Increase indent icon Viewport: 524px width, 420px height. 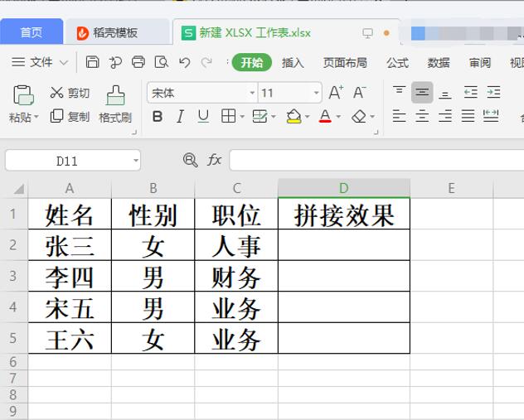click(x=493, y=92)
